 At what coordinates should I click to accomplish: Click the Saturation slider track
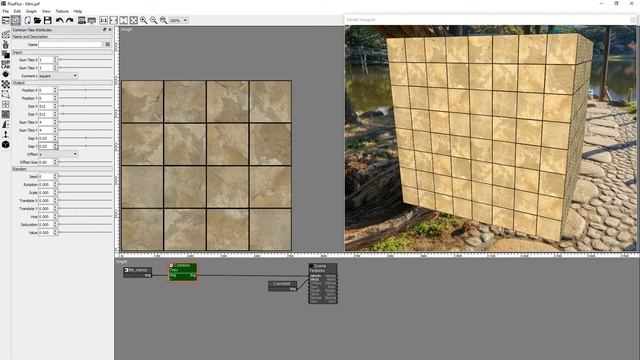pos(86,224)
